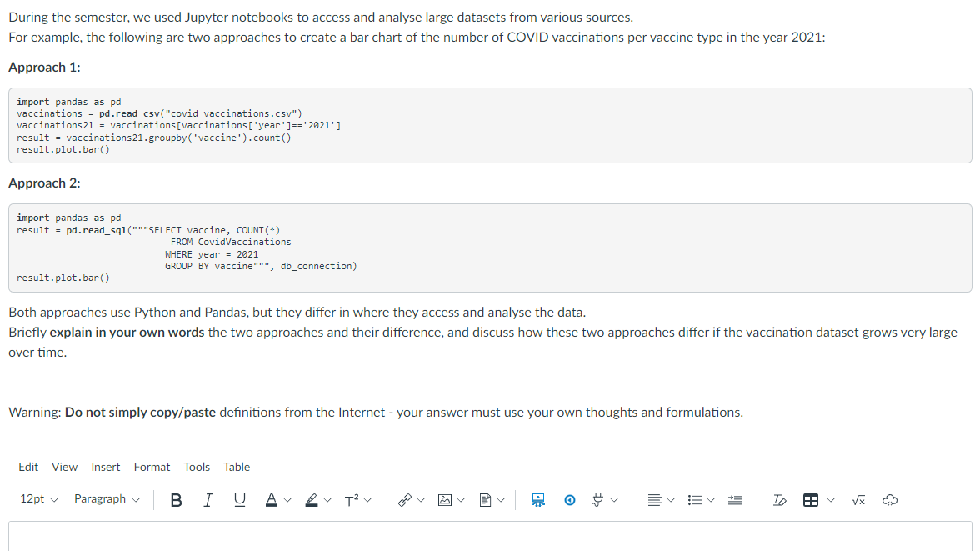Click the 'FROM CovidVaccinations' code line
980x551 pixels.
coord(231,242)
